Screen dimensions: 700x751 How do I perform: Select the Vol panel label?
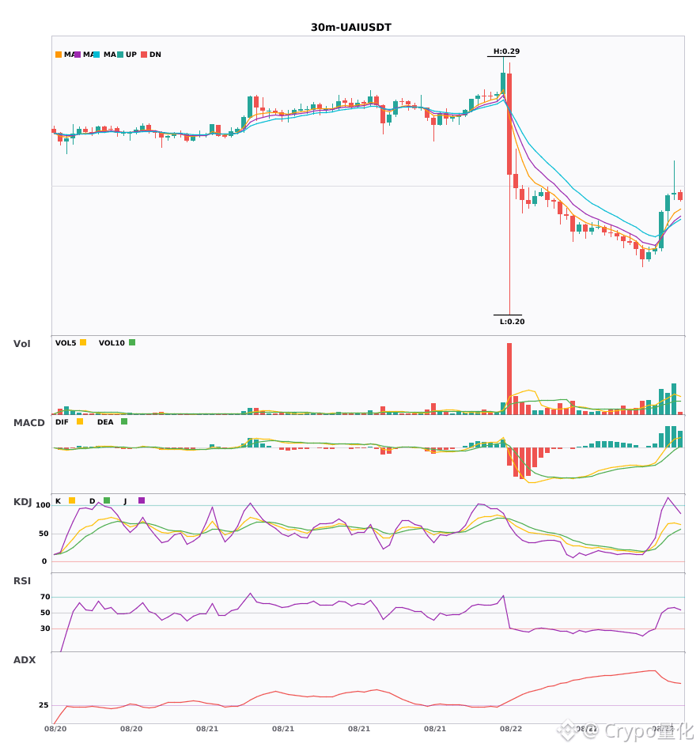click(x=21, y=343)
